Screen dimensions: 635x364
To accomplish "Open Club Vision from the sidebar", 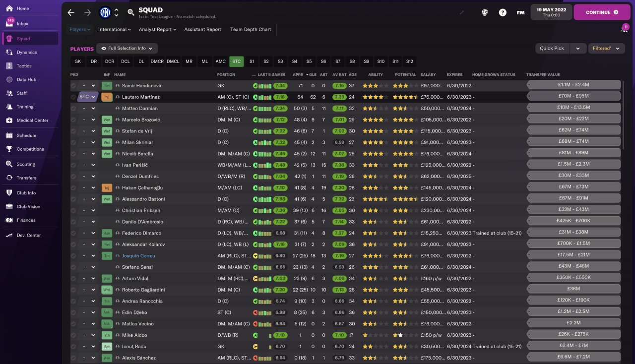I will 30,206.
